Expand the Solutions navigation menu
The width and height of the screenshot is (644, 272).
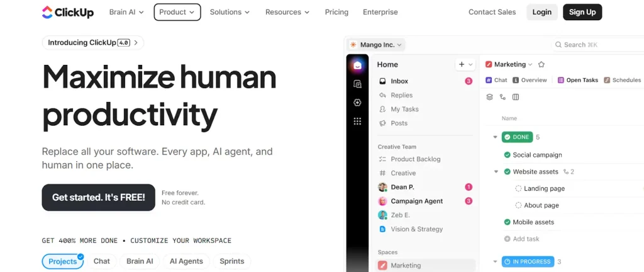[x=230, y=13]
